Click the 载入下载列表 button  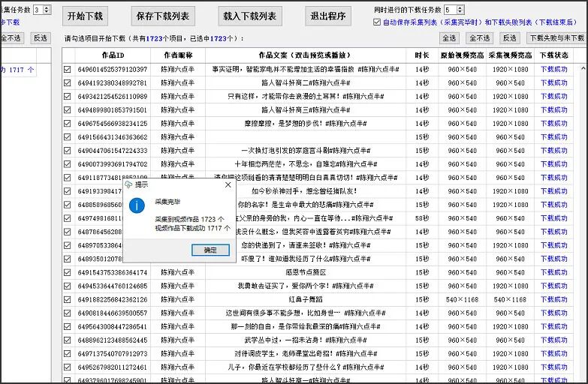coord(250,16)
